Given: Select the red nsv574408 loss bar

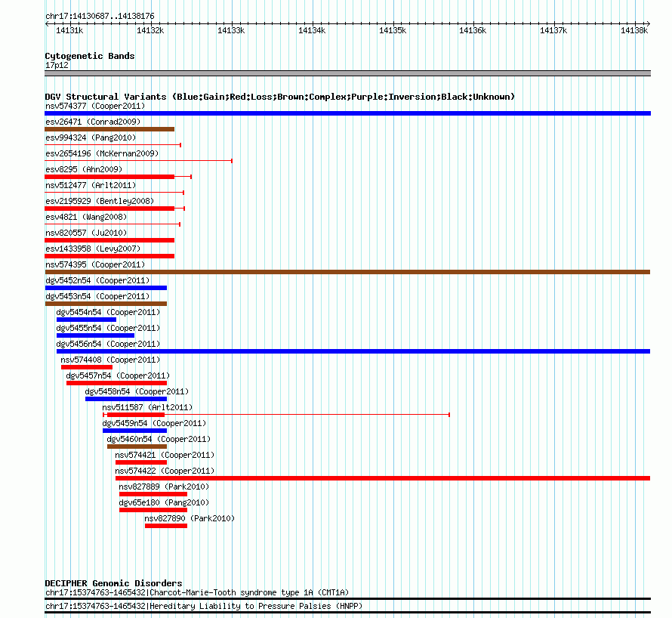Looking at the screenshot, I should coord(87,367).
